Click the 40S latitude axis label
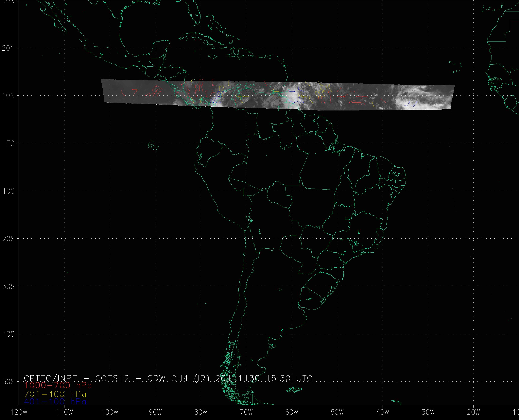Screen dimensions: 519x420 tap(9, 334)
